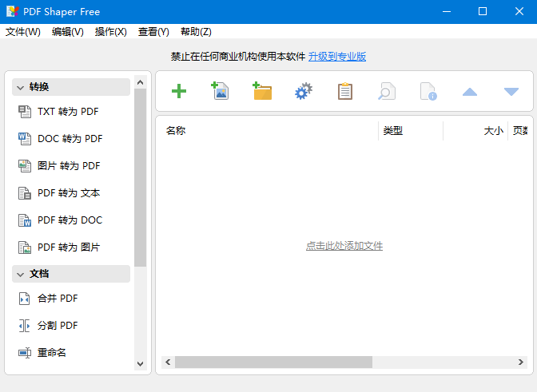Click the 重命名 rename icon
This screenshot has width=537, height=392.
[25, 353]
